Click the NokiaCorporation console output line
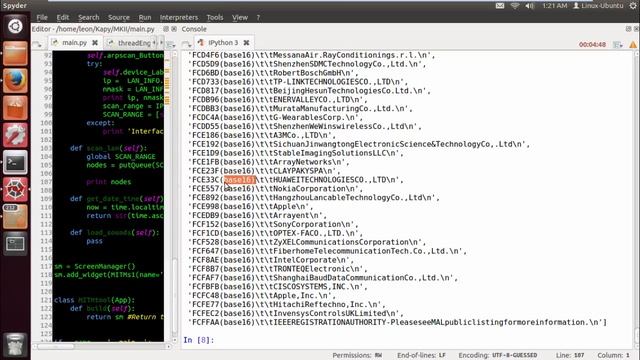 [275, 189]
